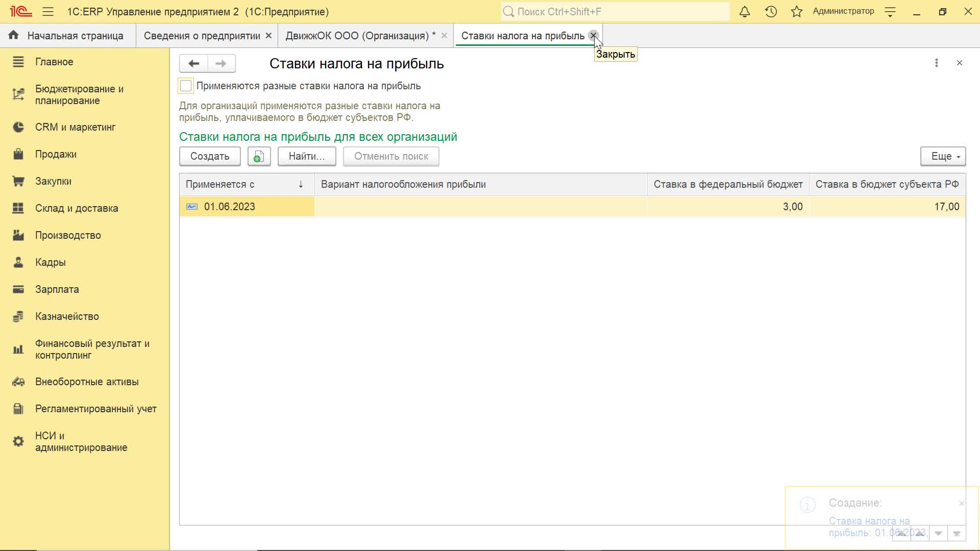This screenshot has height=551, width=980.
Task: Close the Ставки налога на прибыль tab
Action: [593, 35]
